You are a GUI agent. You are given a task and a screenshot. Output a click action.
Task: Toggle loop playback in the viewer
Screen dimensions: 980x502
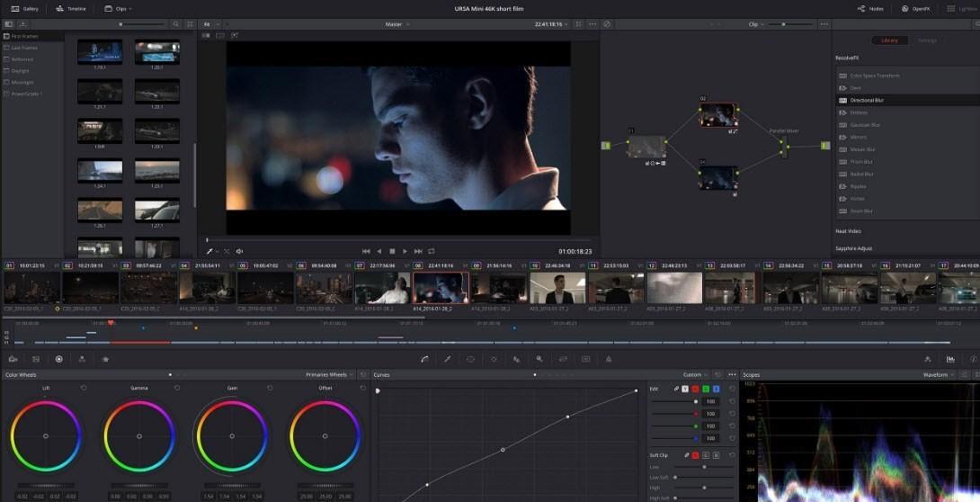click(432, 252)
